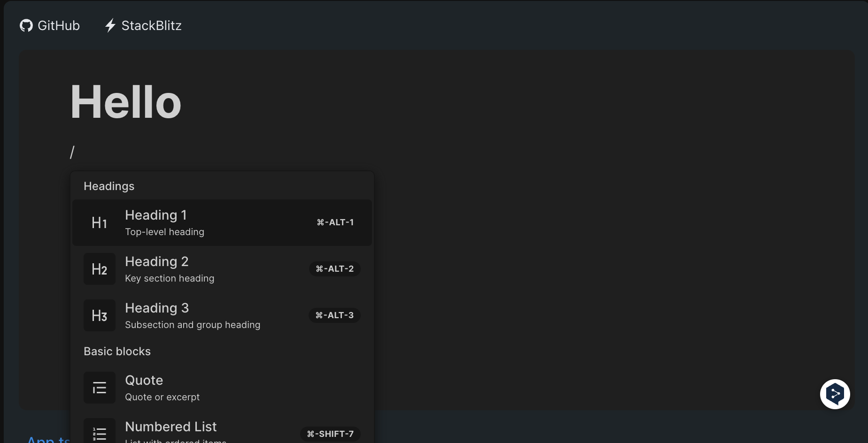The image size is (868, 443).
Task: Click the Basic blocks group label
Action: pyautogui.click(x=117, y=351)
